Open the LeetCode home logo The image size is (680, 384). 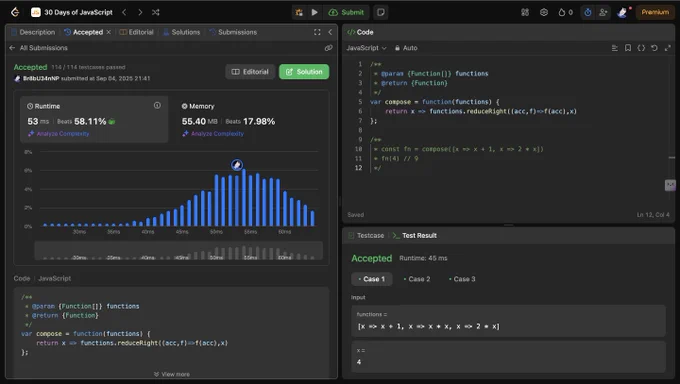coord(15,12)
